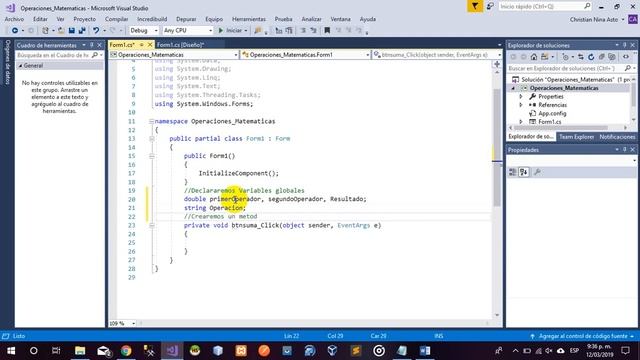Open File Explorer from the taskbar
The width and height of the screenshot is (640, 360).
(x=80, y=351)
